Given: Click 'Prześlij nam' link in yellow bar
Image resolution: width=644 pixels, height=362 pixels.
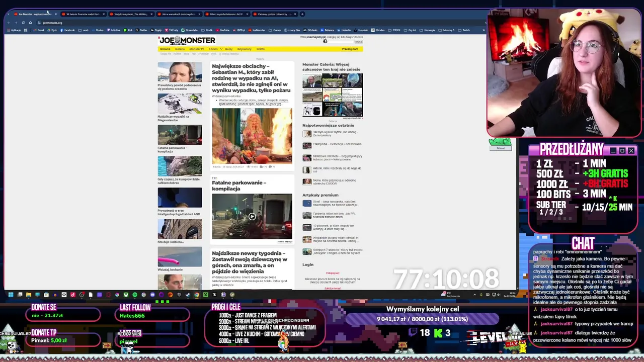Looking at the screenshot, I should pos(350,49).
